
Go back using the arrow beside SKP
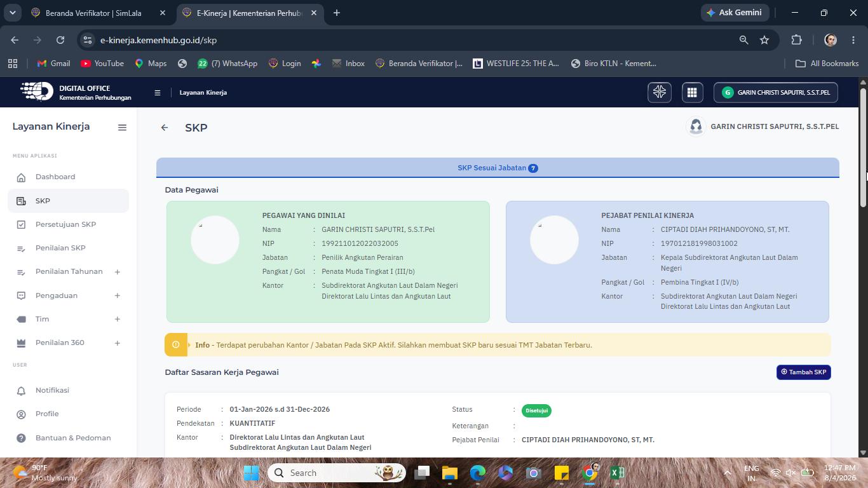click(165, 128)
